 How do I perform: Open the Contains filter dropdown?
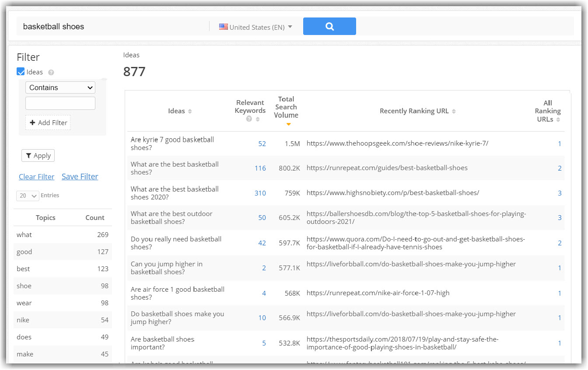coord(60,87)
